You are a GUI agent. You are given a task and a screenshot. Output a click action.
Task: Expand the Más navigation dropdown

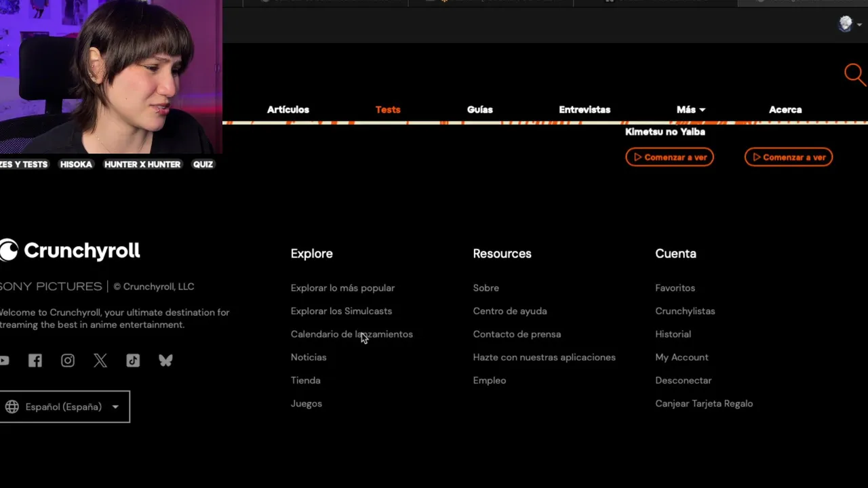coord(691,109)
